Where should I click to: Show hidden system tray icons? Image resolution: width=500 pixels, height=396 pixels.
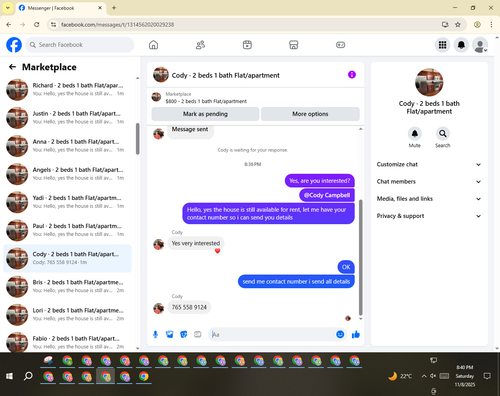pos(424,376)
